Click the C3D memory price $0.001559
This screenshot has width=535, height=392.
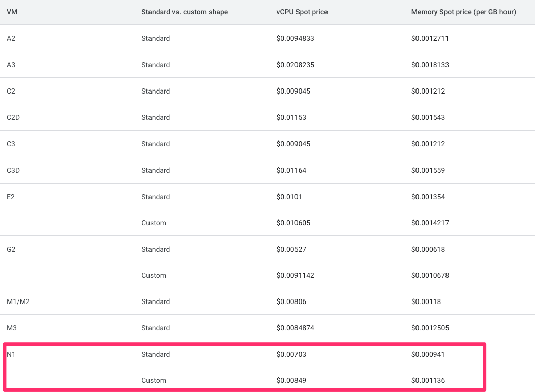(428, 170)
